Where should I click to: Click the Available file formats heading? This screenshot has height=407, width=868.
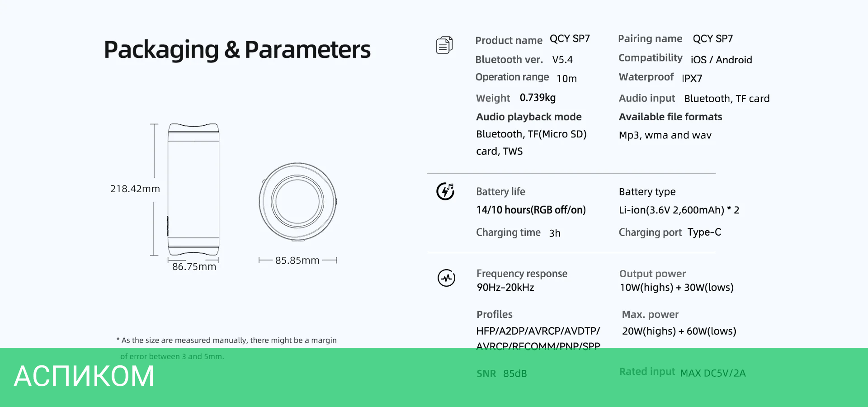click(670, 117)
